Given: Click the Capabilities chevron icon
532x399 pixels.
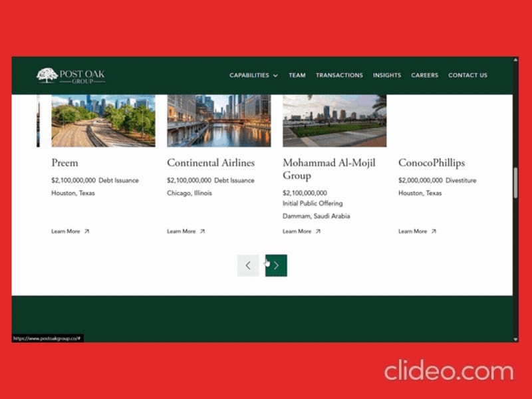Looking at the screenshot, I should (x=275, y=76).
